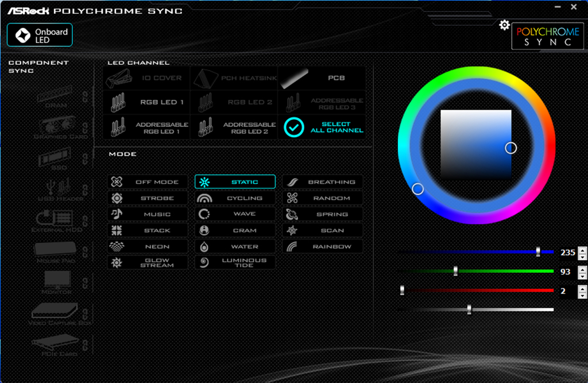Toggle the Select All Channel checkmark
Viewport: 588px width, 383px height.
coord(293,127)
